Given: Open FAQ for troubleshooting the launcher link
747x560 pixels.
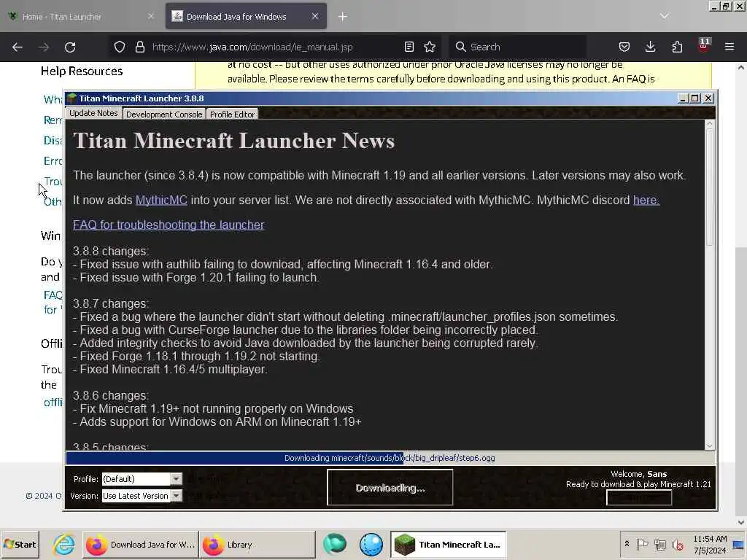Looking at the screenshot, I should point(169,225).
